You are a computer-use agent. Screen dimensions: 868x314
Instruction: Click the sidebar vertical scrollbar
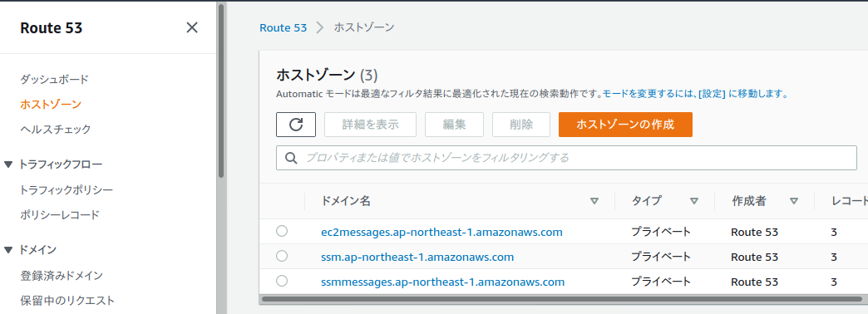(x=221, y=91)
